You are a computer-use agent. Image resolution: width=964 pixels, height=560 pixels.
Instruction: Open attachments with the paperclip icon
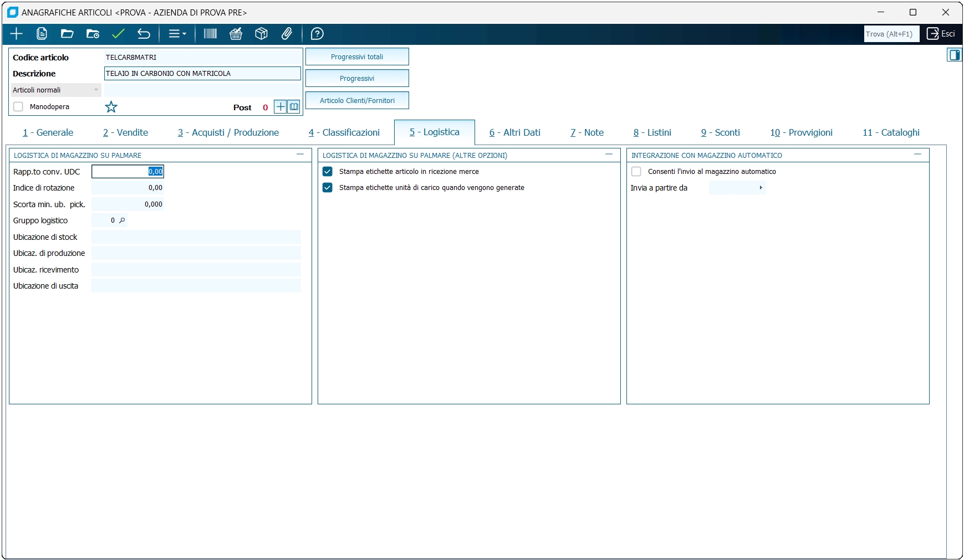[287, 34]
